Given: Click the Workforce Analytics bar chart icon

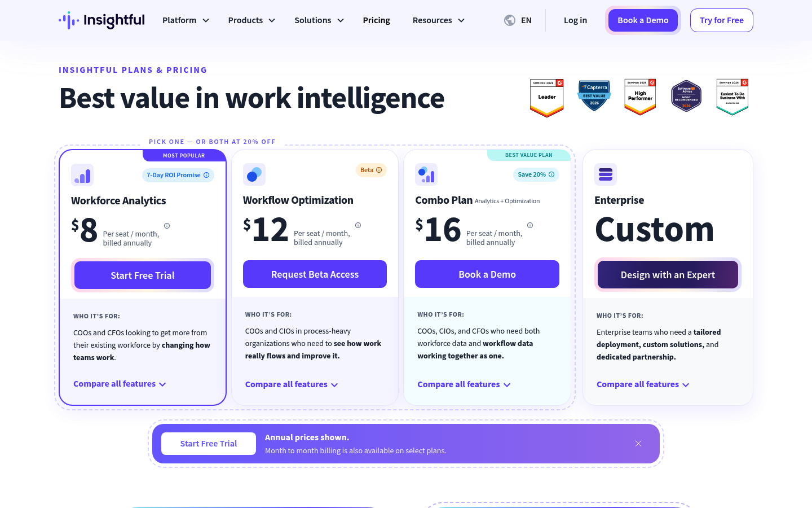Looking at the screenshot, I should pos(82,175).
